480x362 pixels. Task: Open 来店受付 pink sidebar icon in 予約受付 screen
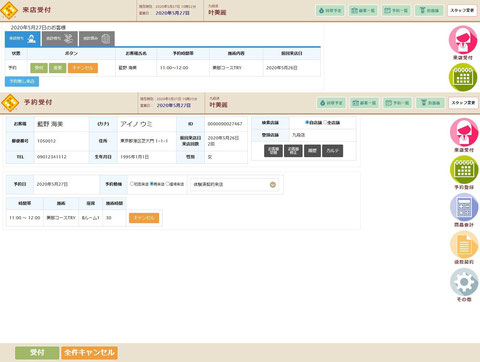tap(464, 132)
